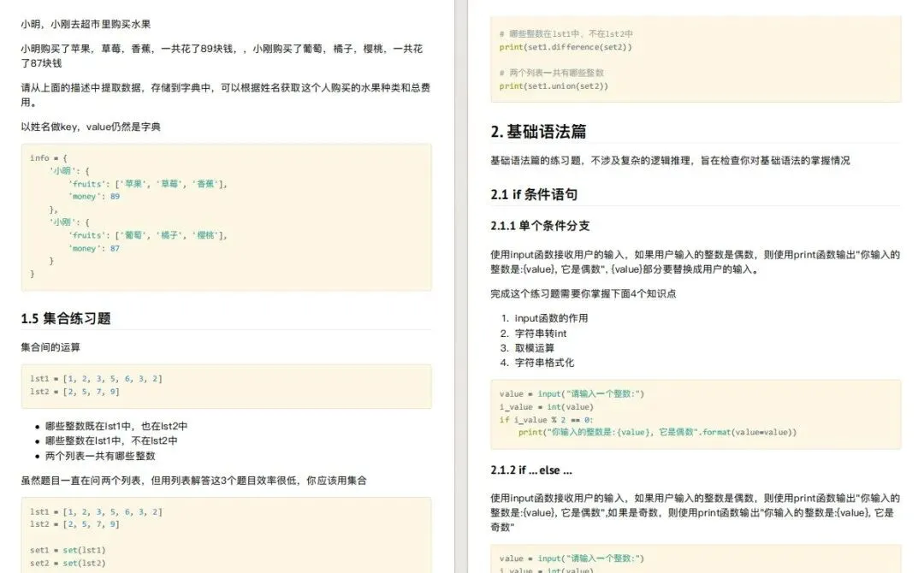
Task: Click the sentence starting '虽然题目一直在问两个列表'
Action: pos(193,481)
